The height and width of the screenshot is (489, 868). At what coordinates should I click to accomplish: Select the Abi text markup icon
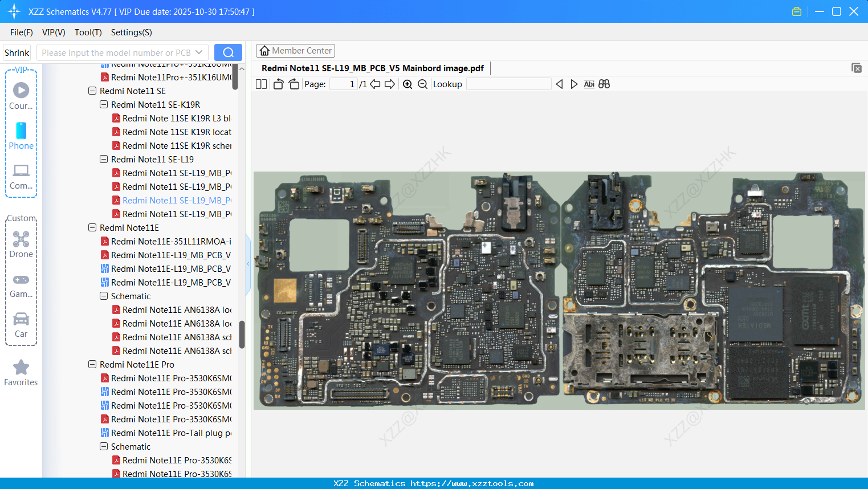click(x=589, y=84)
